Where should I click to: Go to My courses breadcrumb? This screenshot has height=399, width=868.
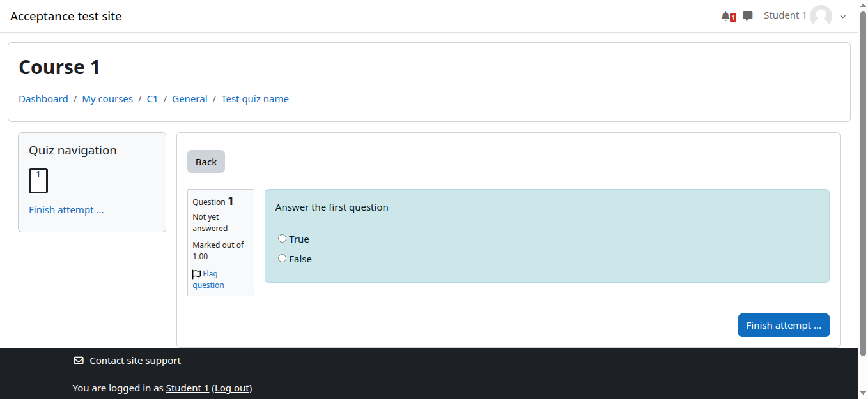pos(107,99)
